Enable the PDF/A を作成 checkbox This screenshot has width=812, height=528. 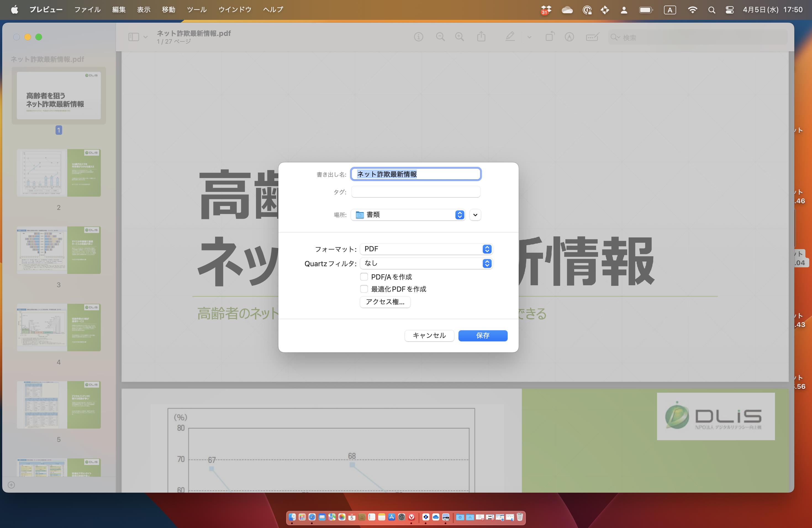(364, 277)
